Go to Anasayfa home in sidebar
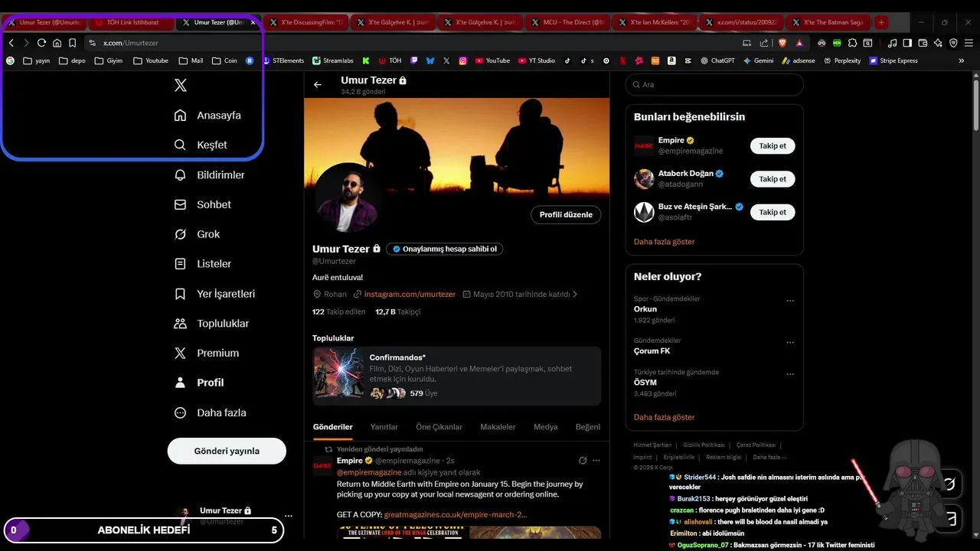 coord(207,115)
